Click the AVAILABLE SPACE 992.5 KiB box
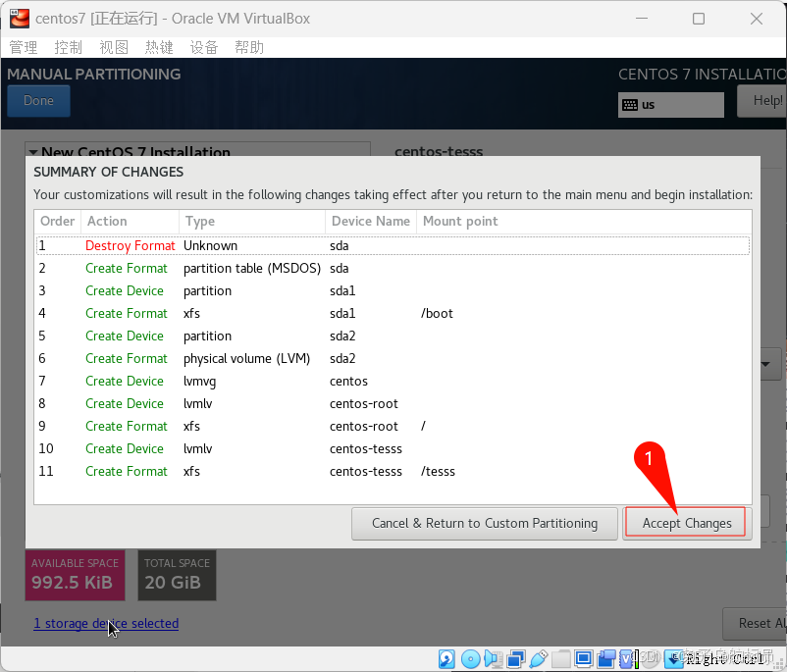 click(x=75, y=575)
